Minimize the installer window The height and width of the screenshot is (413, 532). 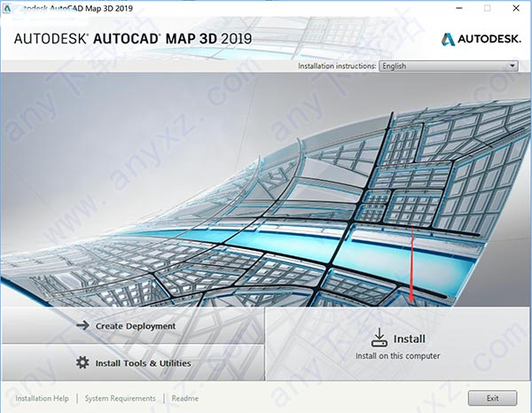(x=459, y=8)
